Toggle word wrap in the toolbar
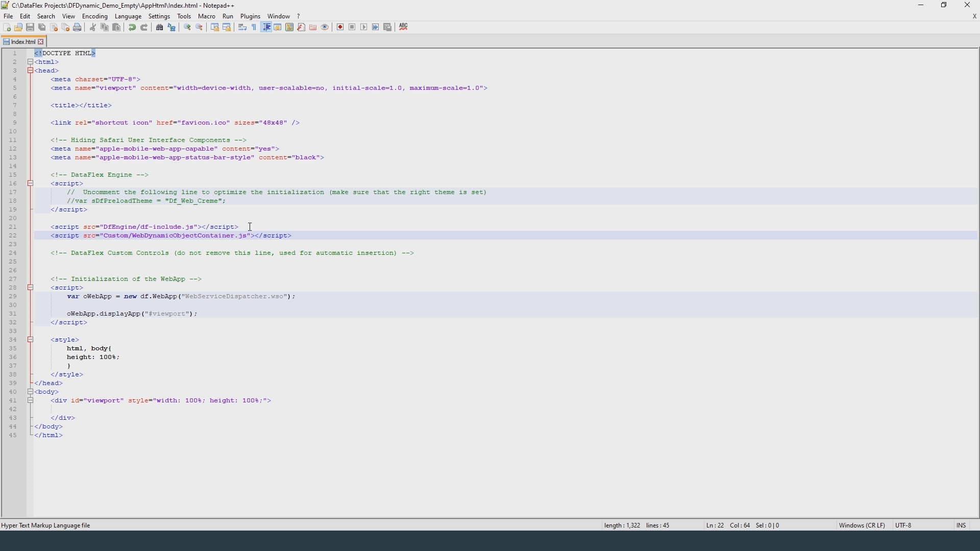The width and height of the screenshot is (980, 551). 243,28
